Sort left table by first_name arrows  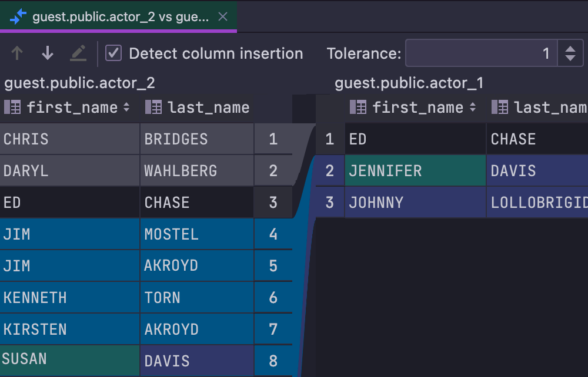(x=126, y=107)
